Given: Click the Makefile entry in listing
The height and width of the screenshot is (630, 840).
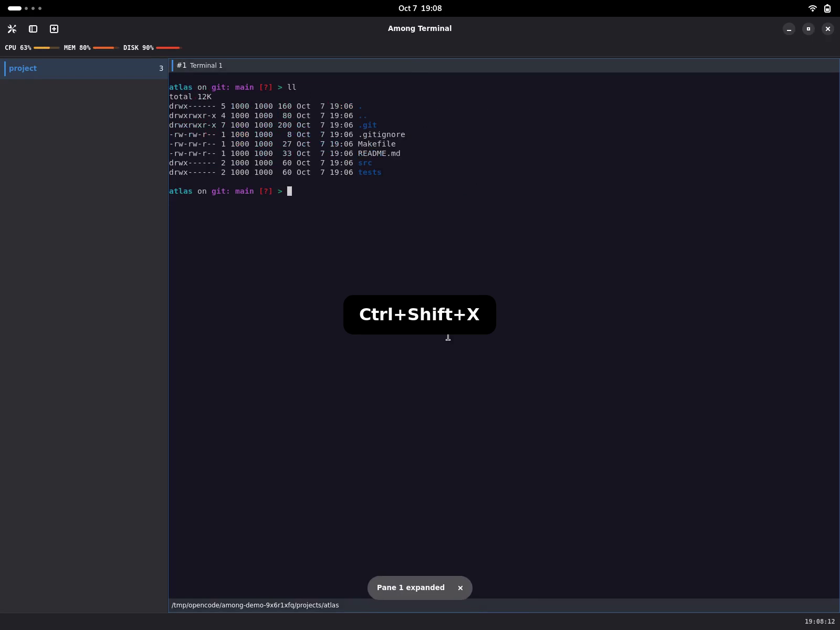Looking at the screenshot, I should click(377, 144).
